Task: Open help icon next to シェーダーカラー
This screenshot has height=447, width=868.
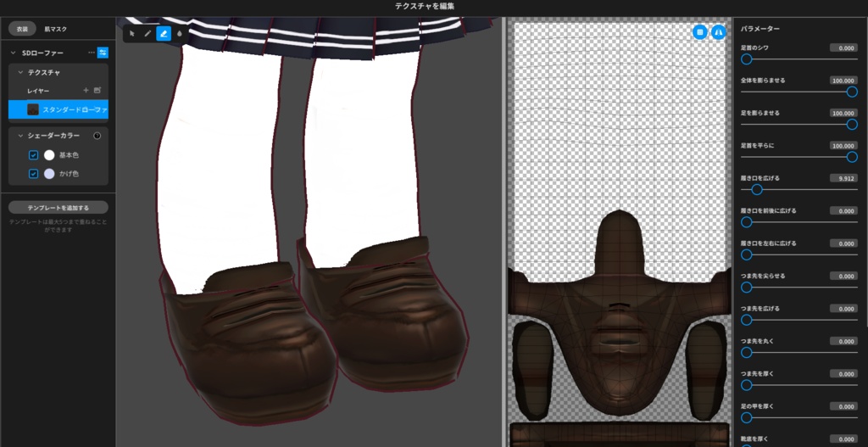Action: [97, 136]
